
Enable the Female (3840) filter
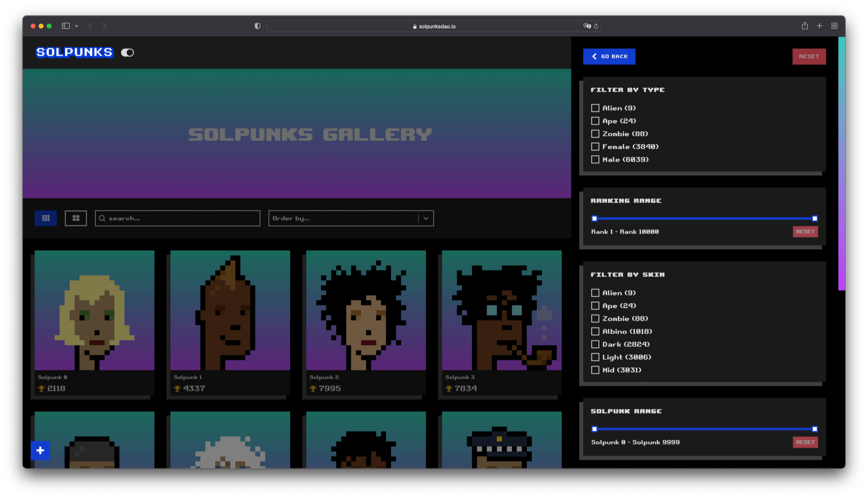point(595,146)
